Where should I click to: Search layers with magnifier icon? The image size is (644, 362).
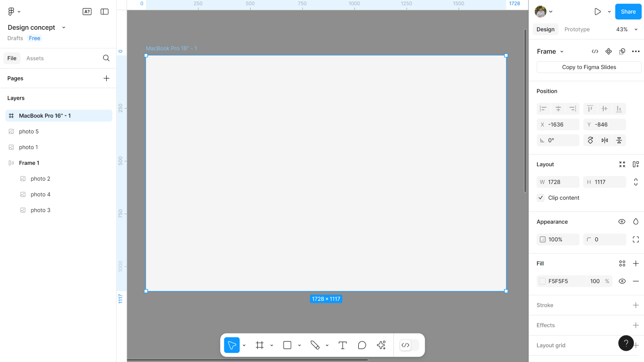pyautogui.click(x=106, y=58)
